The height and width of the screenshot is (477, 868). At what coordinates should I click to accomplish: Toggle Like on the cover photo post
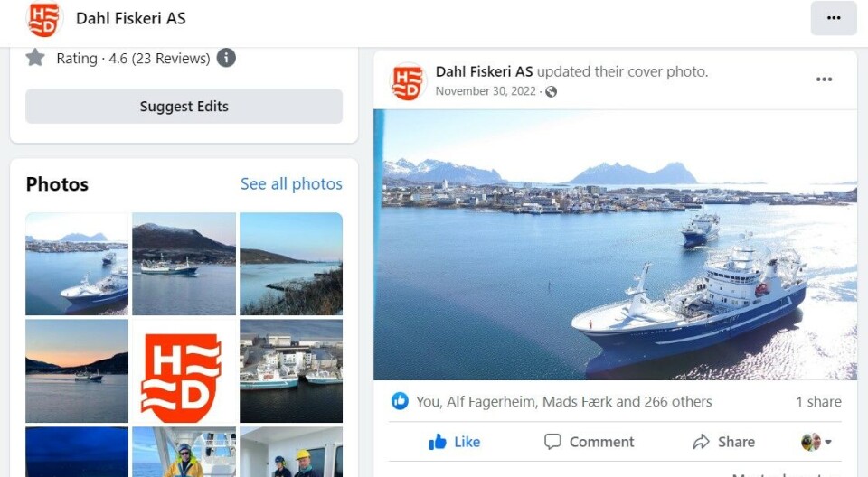455,442
